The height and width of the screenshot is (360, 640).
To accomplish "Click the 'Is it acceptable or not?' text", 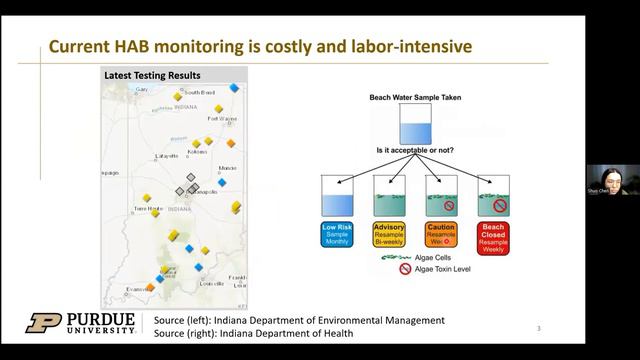I will (415, 150).
